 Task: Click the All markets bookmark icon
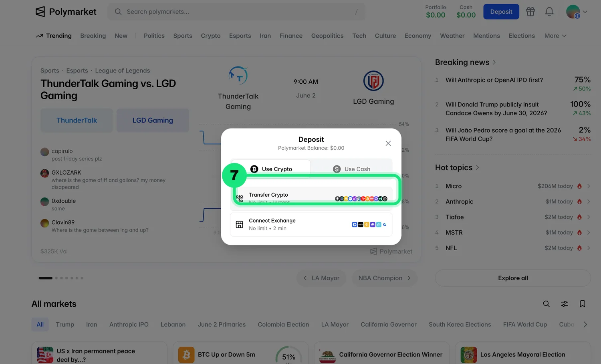583,304
